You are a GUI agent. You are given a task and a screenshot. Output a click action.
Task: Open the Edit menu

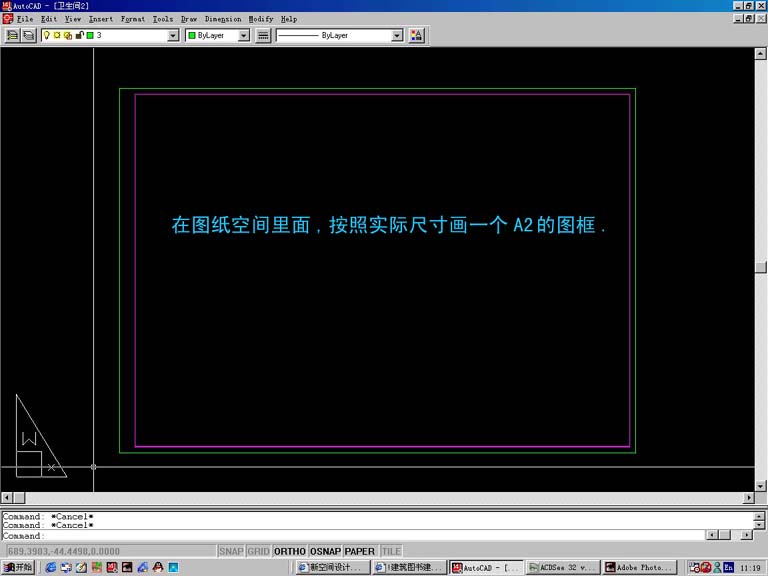(x=49, y=19)
